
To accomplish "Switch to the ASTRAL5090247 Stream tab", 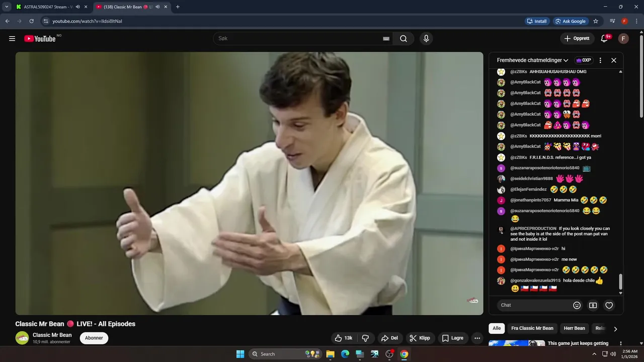I will (48, 7).
